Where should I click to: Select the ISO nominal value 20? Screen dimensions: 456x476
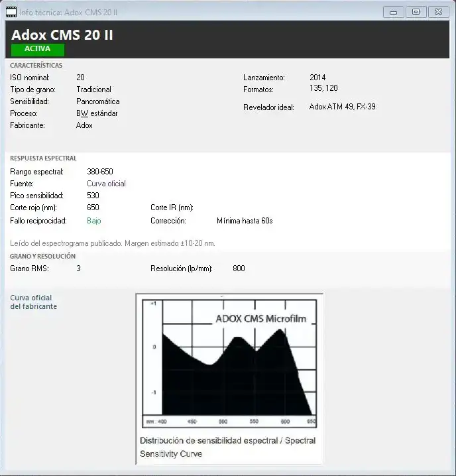tap(80, 78)
